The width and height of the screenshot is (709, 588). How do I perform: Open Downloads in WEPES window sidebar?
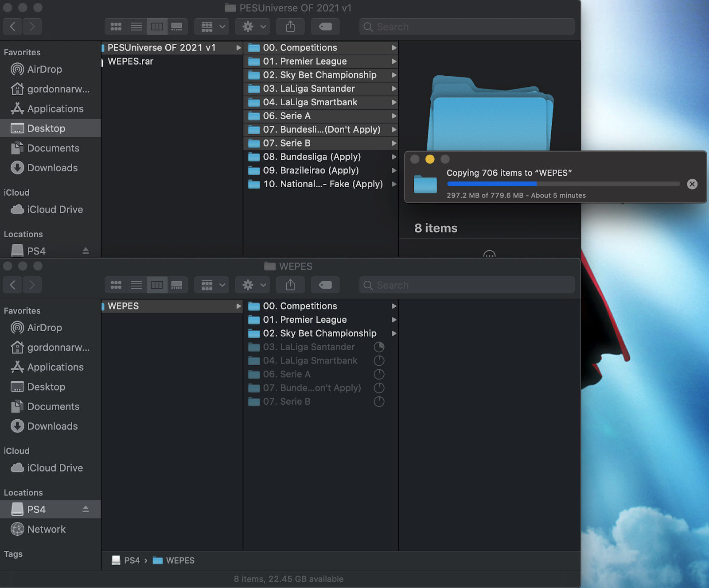coord(51,426)
